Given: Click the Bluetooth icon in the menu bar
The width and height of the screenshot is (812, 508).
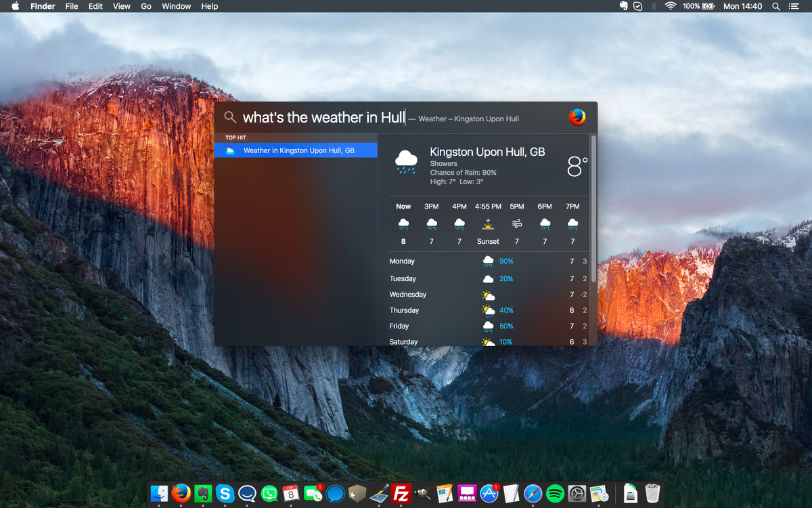Looking at the screenshot, I should pyautogui.click(x=653, y=6).
